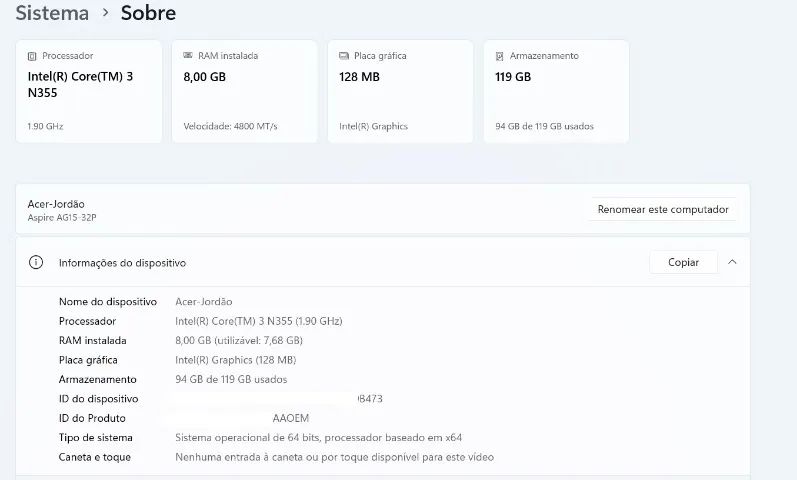The image size is (797, 480).
Task: Copy device information with Copiar button
Action: [x=683, y=262]
